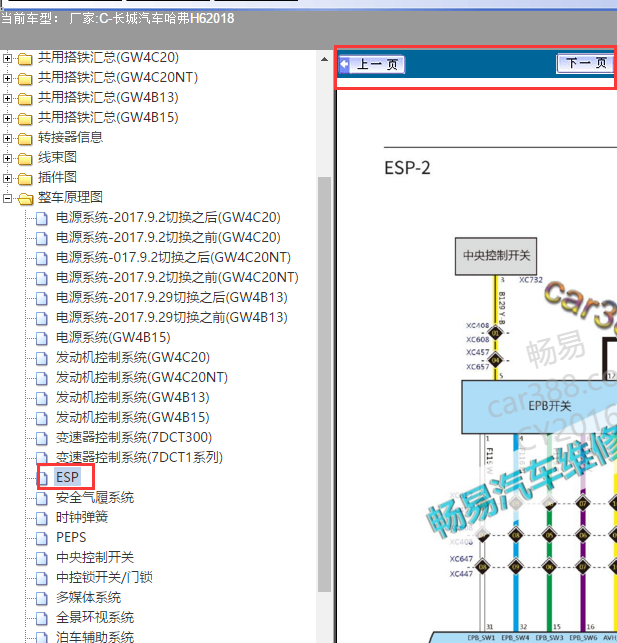
Task: Open 全景环视系统 diagram
Action: click(x=95, y=618)
